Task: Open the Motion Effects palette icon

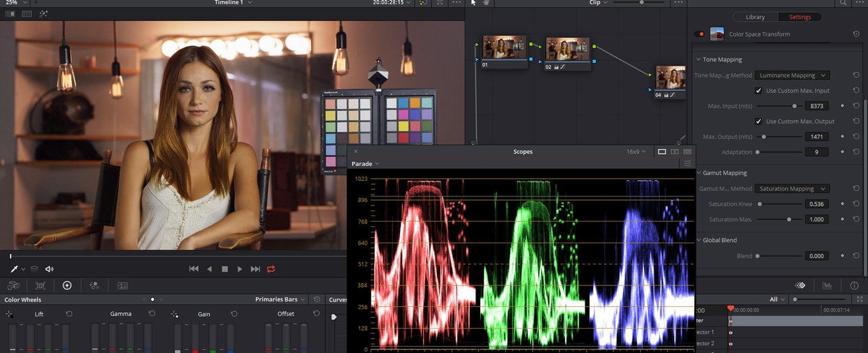Action: click(122, 286)
